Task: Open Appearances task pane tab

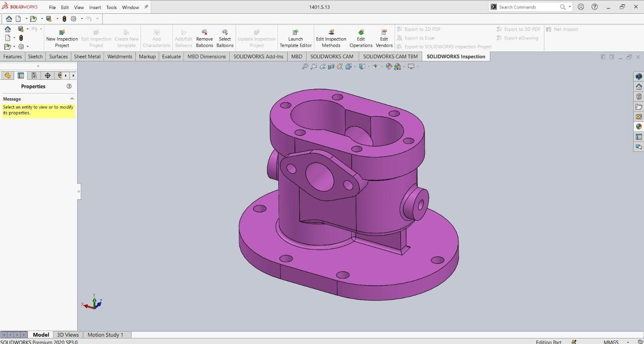Action: point(639,127)
